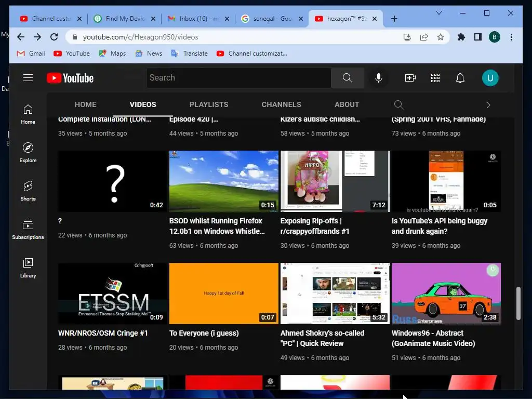Open the Create video camera icon
The width and height of the screenshot is (532, 399).
(410, 78)
